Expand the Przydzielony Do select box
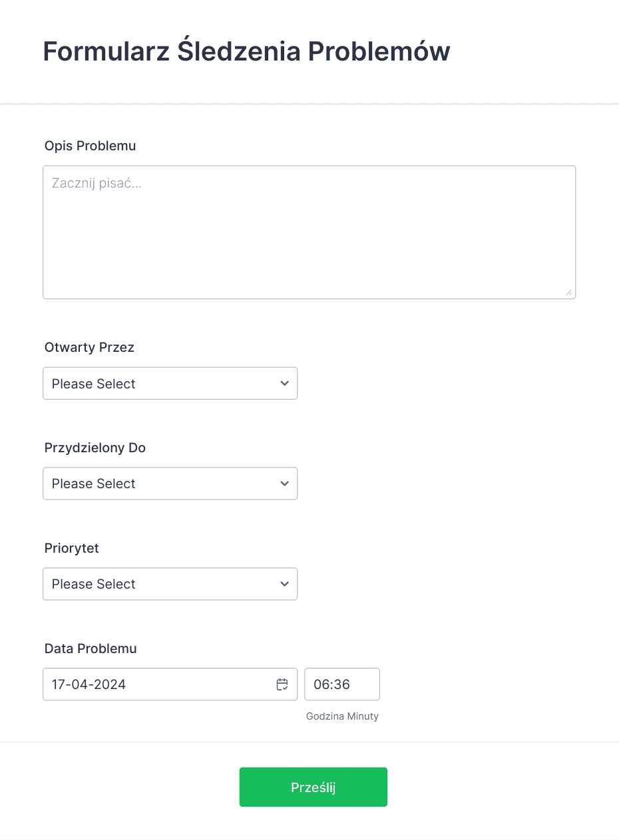This screenshot has width=619, height=840. click(x=170, y=484)
